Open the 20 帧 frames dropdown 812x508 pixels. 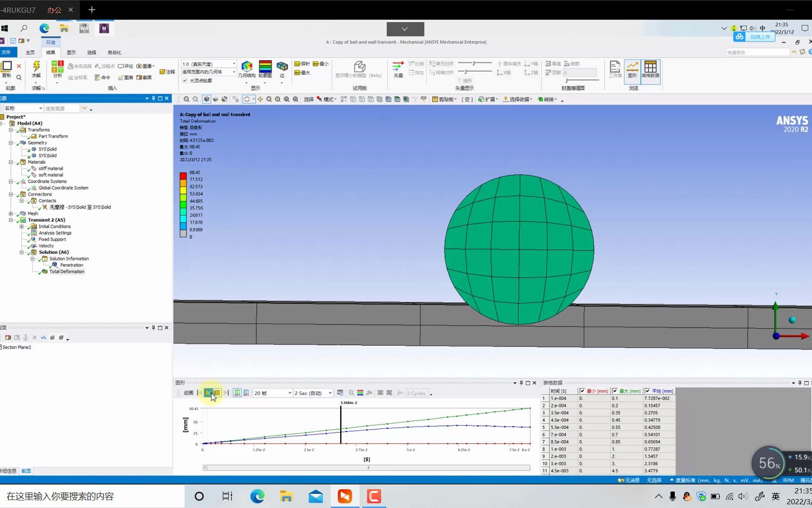click(x=273, y=393)
